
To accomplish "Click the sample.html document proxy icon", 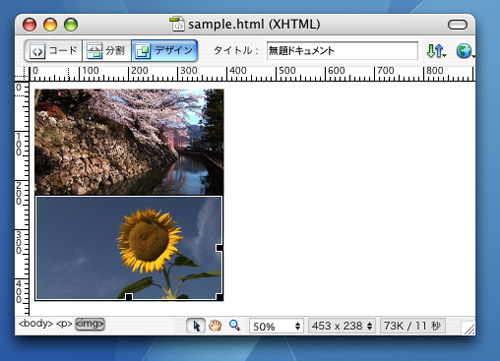I will [x=177, y=24].
